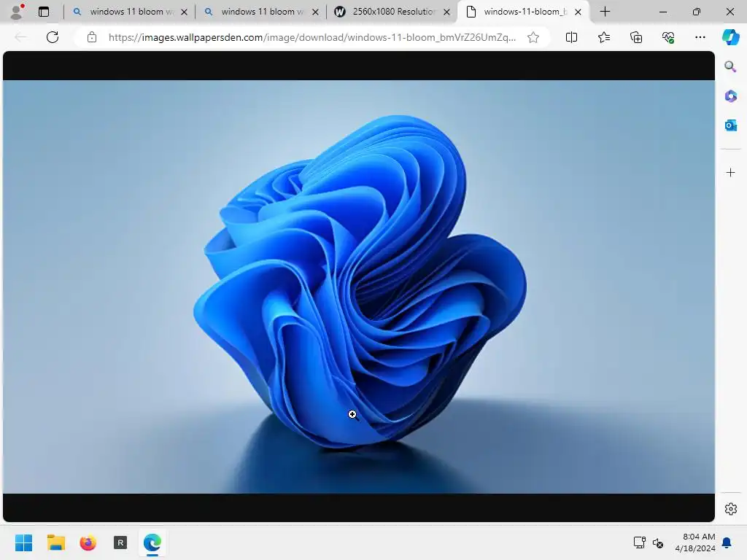Viewport: 747px width, 560px height.
Task: Open Collections panel
Action: point(636,37)
